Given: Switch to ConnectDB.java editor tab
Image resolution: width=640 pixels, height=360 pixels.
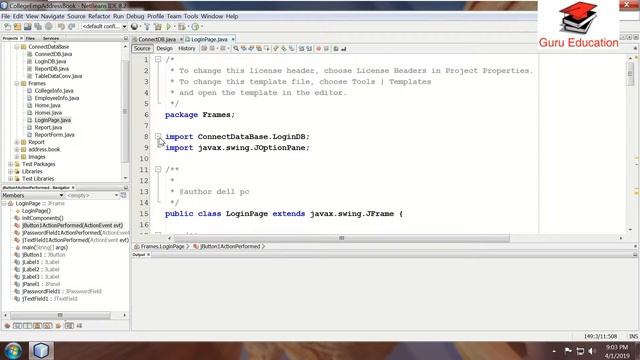Looking at the screenshot, I should pos(157,40).
